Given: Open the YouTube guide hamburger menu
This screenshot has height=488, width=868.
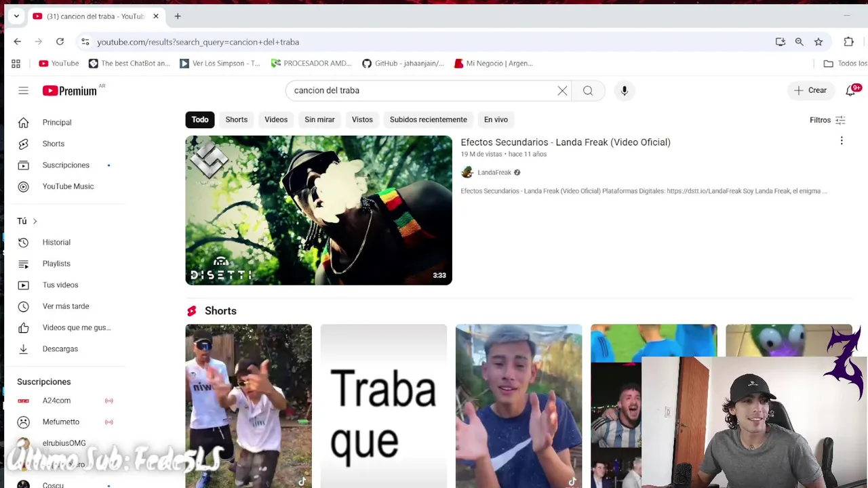Looking at the screenshot, I should (x=23, y=90).
